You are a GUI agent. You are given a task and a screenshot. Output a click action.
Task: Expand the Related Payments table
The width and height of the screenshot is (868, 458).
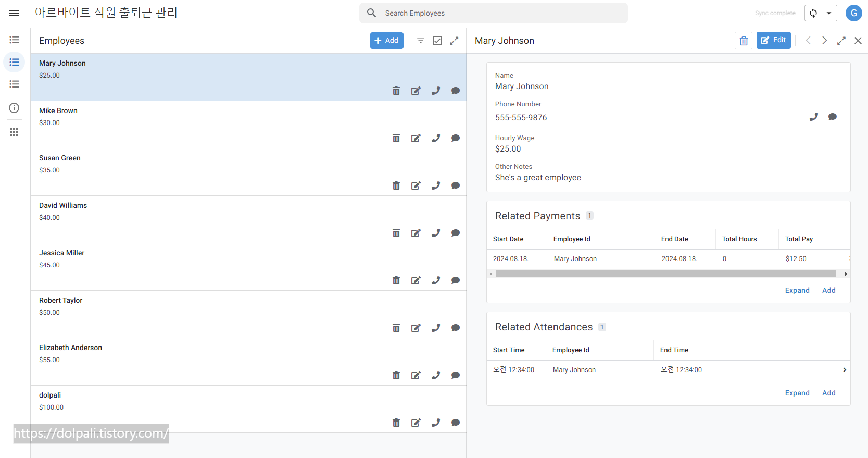click(797, 290)
